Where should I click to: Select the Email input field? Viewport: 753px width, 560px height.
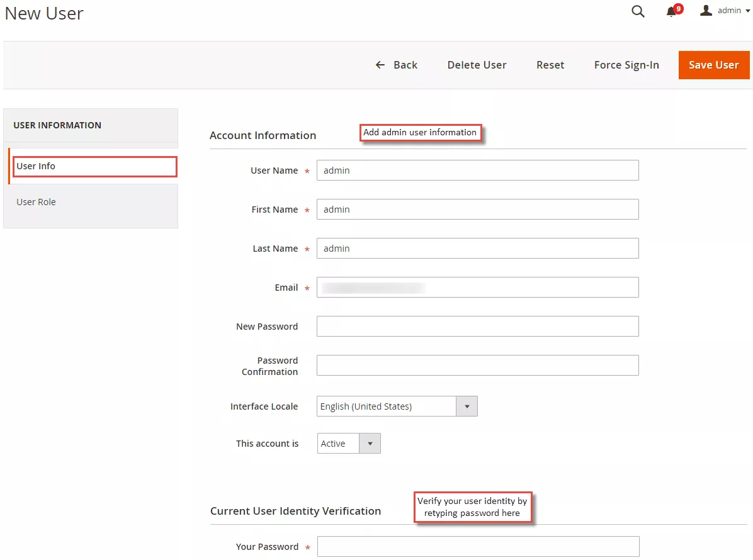click(477, 288)
